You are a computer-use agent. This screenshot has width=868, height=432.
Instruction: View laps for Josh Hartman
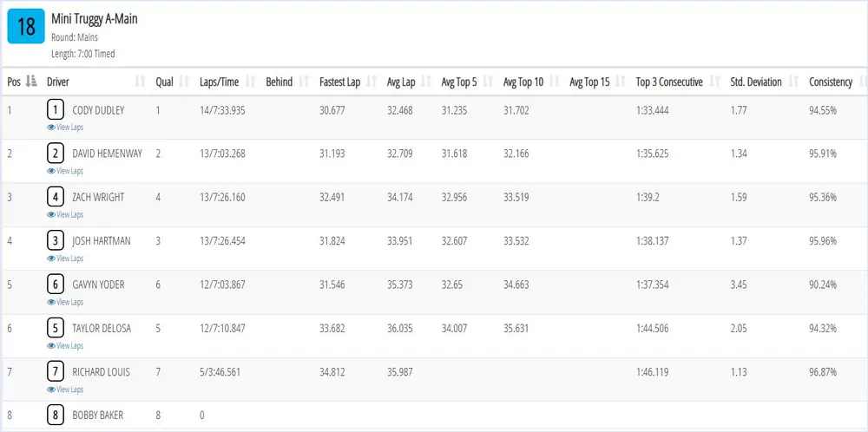coord(65,259)
